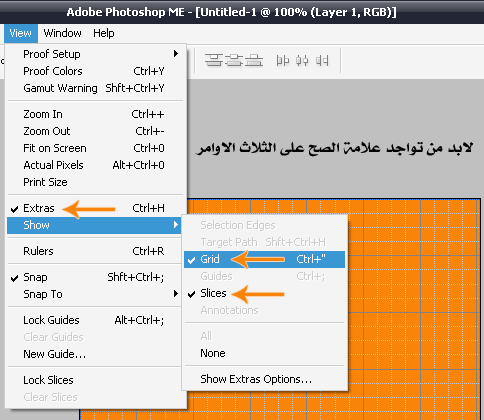Open the Help menu

point(104,33)
